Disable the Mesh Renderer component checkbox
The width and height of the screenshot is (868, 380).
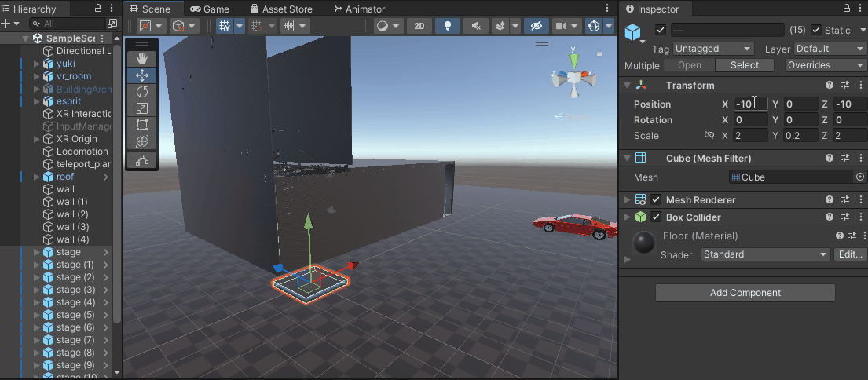coord(656,200)
